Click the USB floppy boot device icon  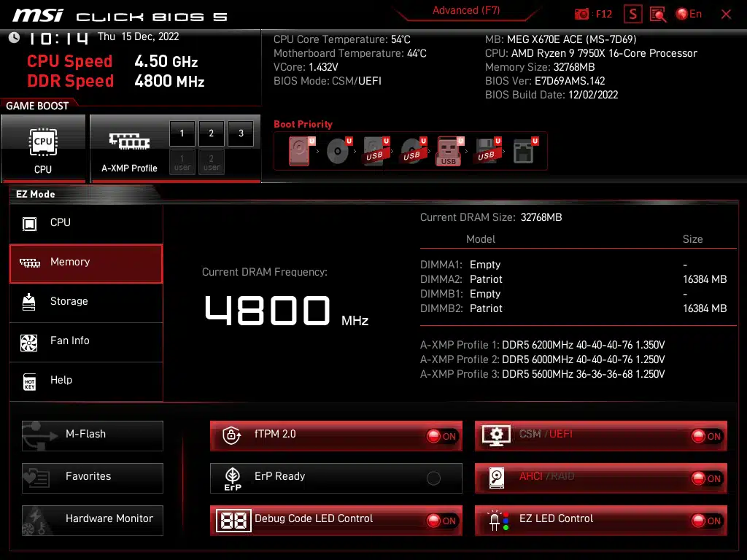488,151
